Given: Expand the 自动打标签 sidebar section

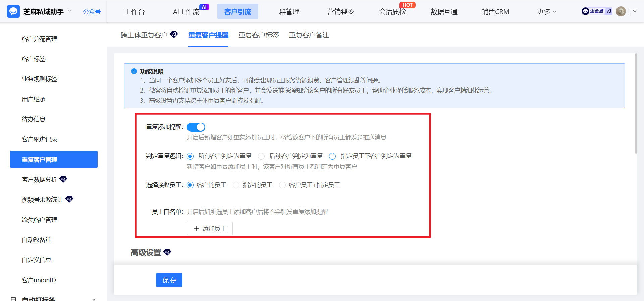Looking at the screenshot, I should coord(94,299).
